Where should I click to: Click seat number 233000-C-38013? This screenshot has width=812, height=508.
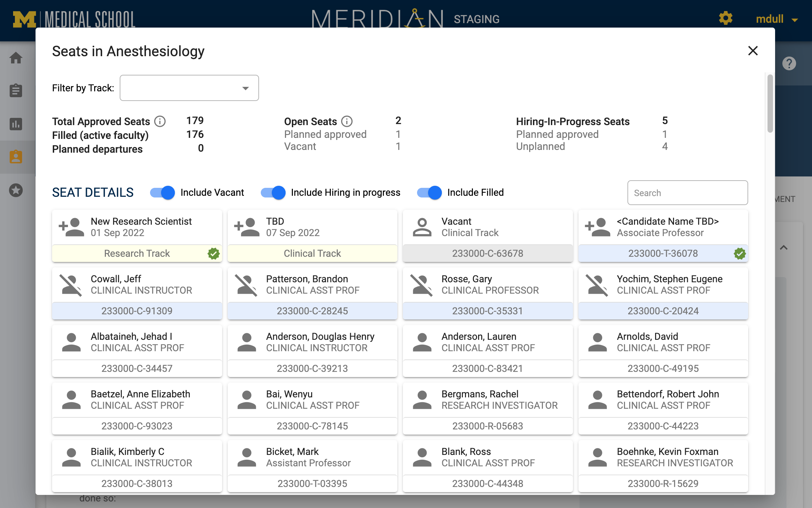(137, 484)
